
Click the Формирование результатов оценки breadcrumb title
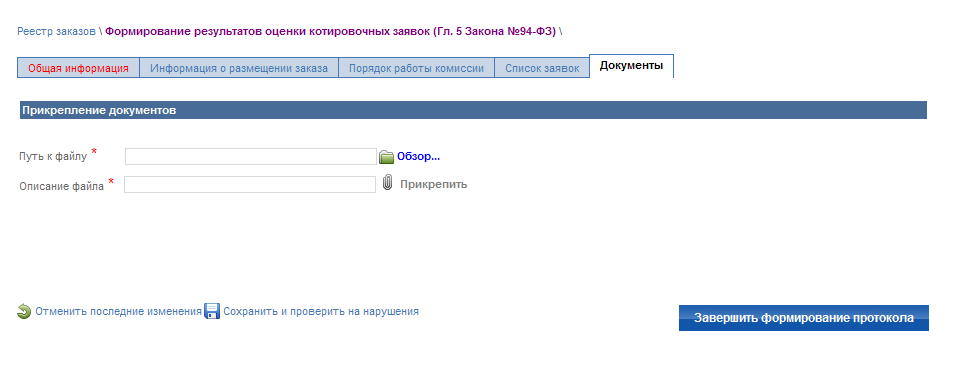[x=331, y=32]
